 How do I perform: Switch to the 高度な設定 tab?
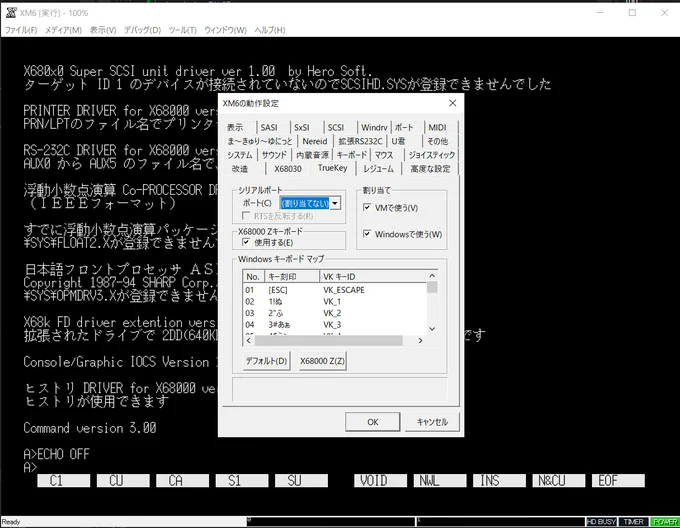[x=430, y=169]
